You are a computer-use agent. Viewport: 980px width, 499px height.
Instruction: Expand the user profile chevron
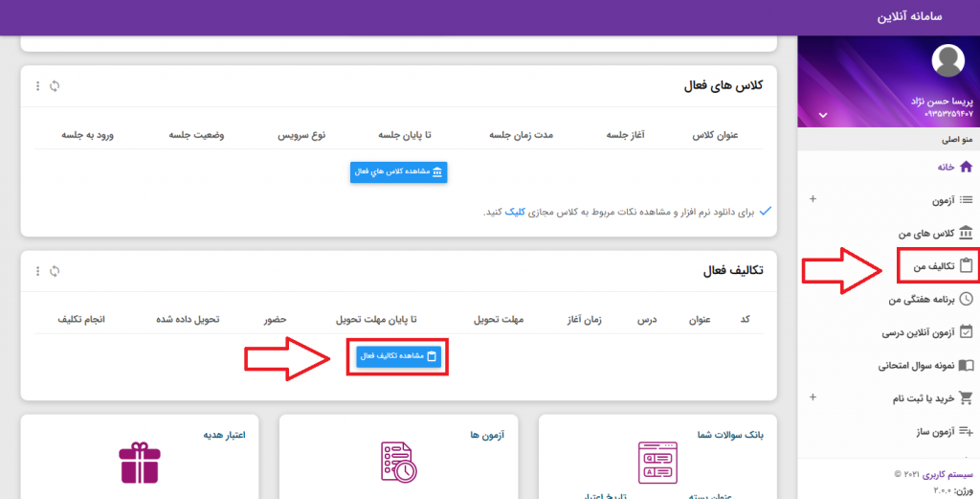click(823, 115)
